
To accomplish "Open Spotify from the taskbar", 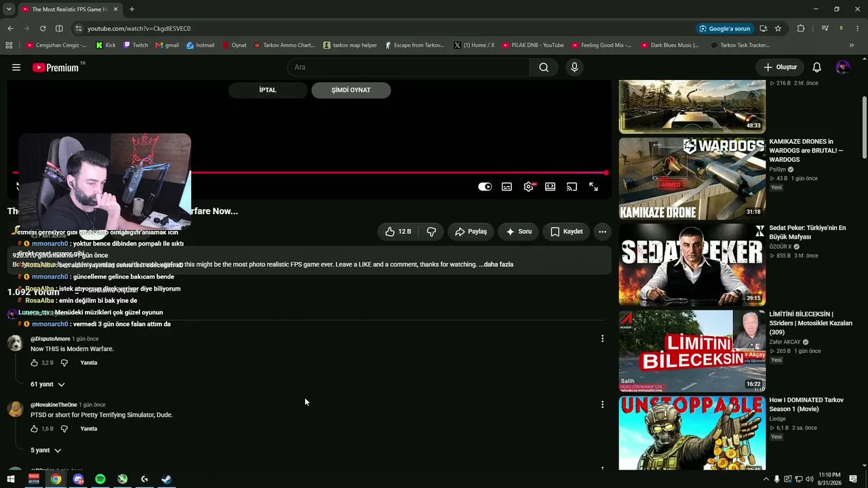I will [100, 479].
